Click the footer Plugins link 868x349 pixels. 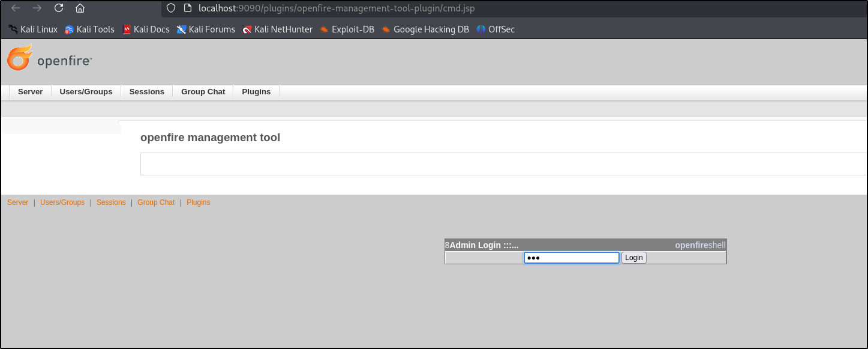click(198, 202)
